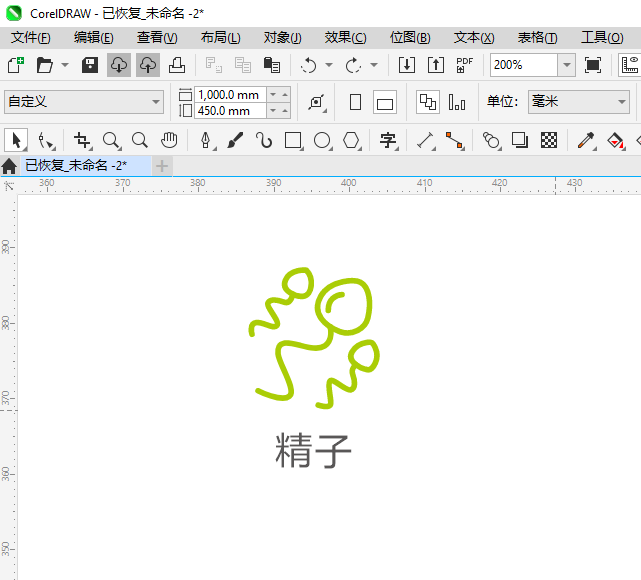Open the 效果(C) menu
Screen dimensions: 641x580
pos(345,37)
